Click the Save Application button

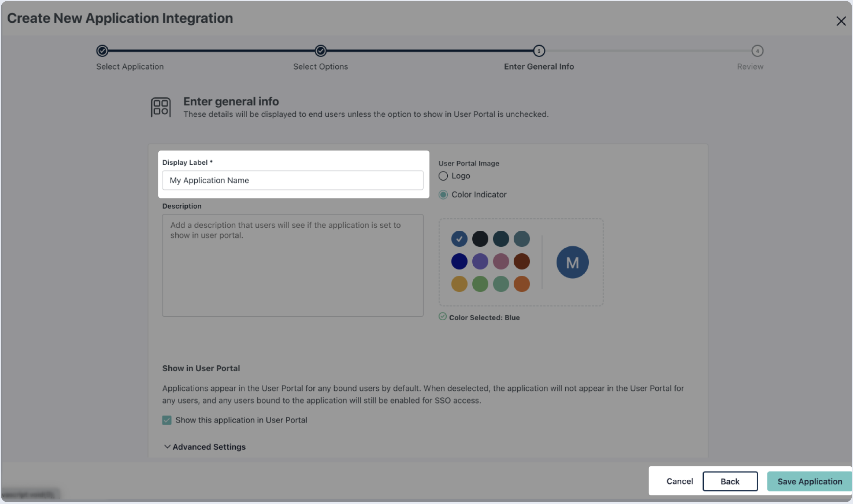point(809,482)
